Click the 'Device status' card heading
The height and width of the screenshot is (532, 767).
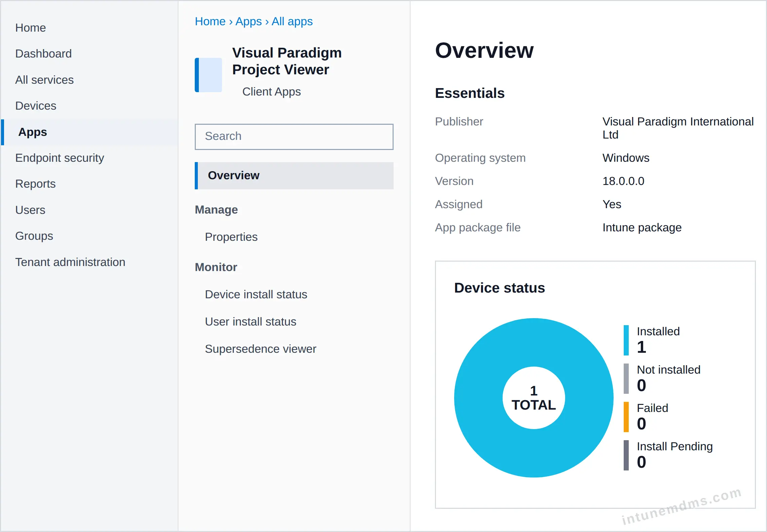[x=500, y=288]
